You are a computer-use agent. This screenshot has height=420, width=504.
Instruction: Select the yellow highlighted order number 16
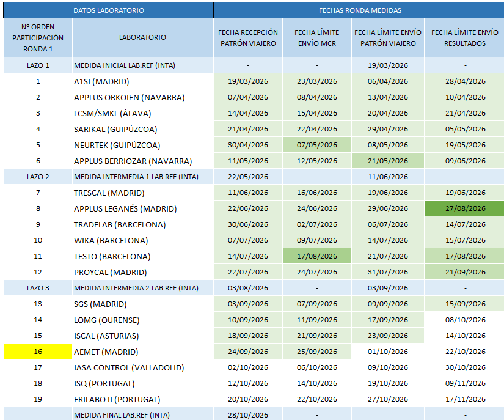click(38, 352)
